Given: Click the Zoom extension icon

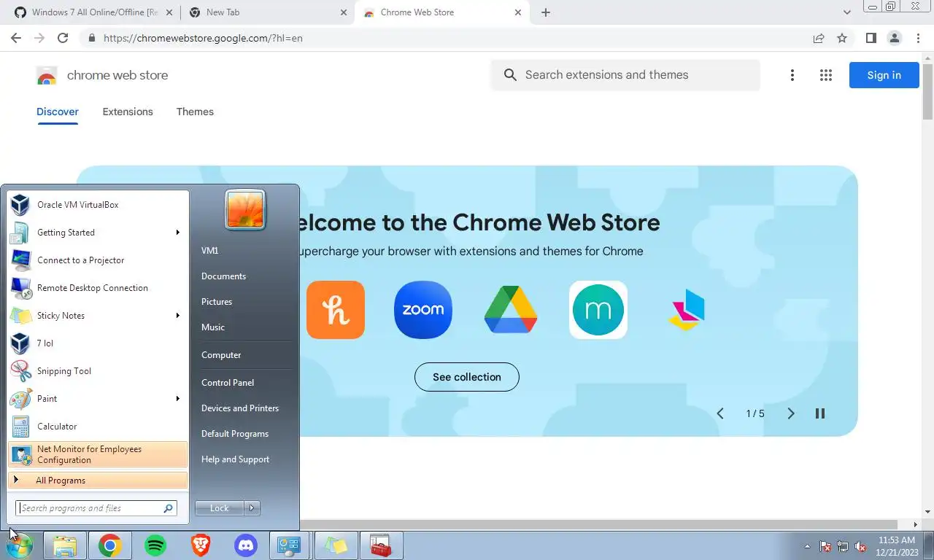Looking at the screenshot, I should (x=423, y=310).
